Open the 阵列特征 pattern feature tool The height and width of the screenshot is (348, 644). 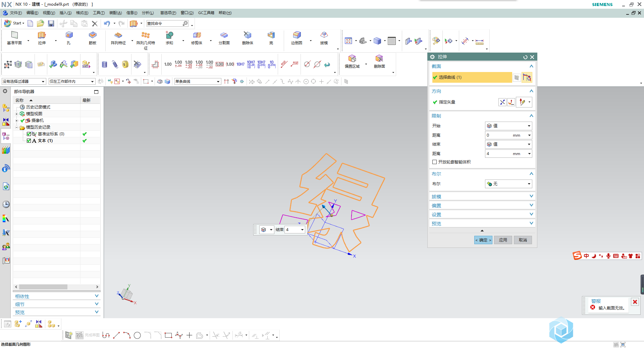(118, 38)
